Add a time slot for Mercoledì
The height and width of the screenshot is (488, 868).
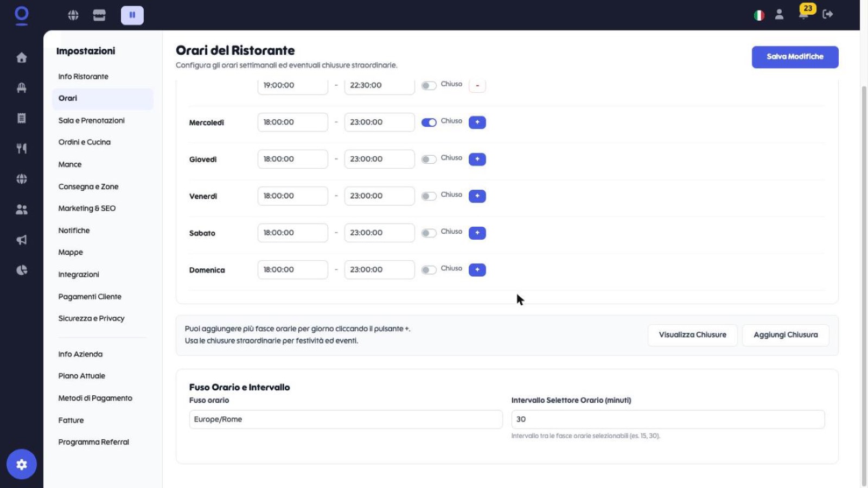(477, 122)
